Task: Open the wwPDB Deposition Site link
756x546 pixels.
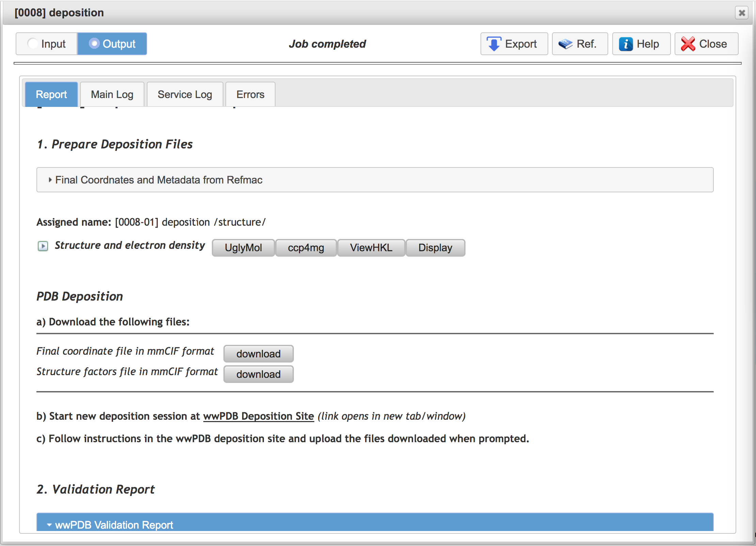Action: coord(258,416)
